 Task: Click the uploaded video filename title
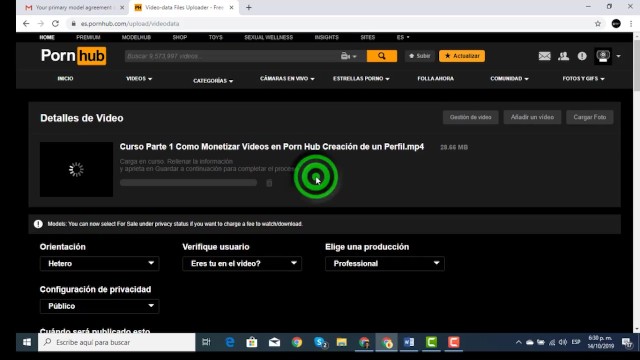[x=272, y=147]
